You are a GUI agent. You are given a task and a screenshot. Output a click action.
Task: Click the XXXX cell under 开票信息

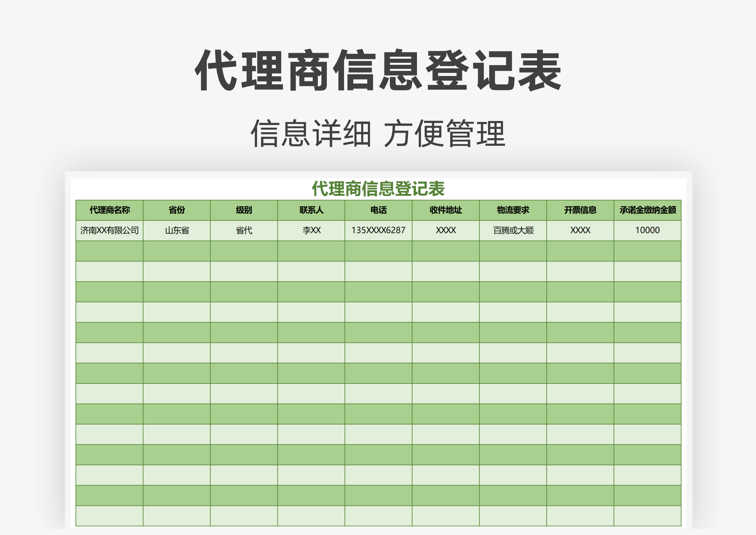[x=580, y=231]
